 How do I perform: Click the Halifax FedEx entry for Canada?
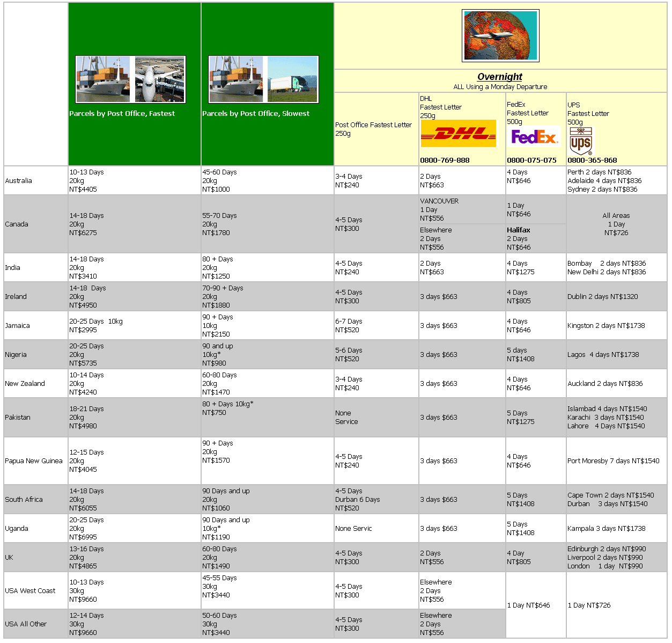[519, 230]
